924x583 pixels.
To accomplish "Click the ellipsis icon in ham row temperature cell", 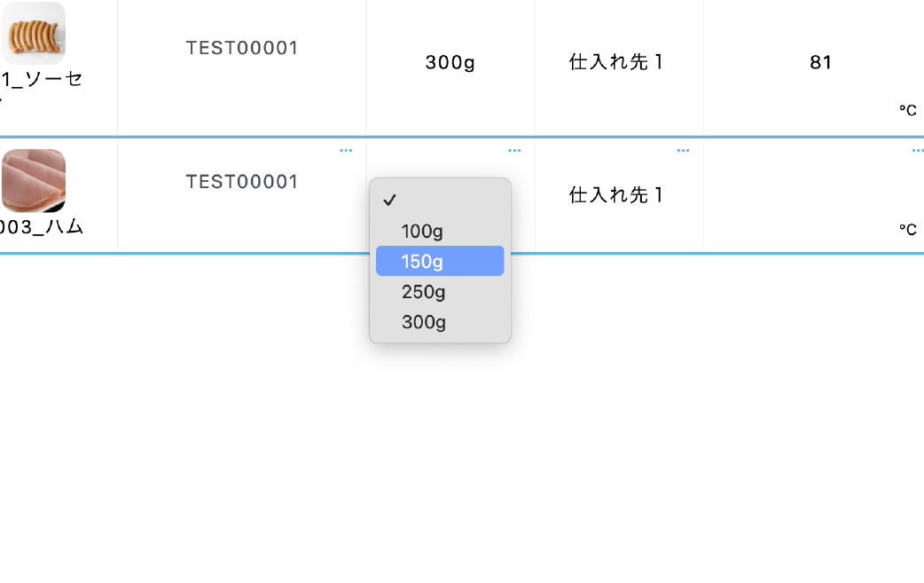I will [x=917, y=151].
